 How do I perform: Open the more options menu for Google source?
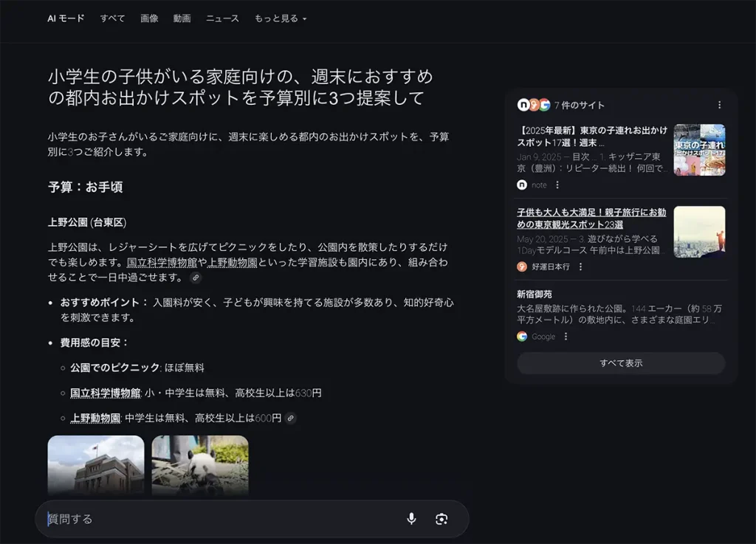(x=566, y=337)
